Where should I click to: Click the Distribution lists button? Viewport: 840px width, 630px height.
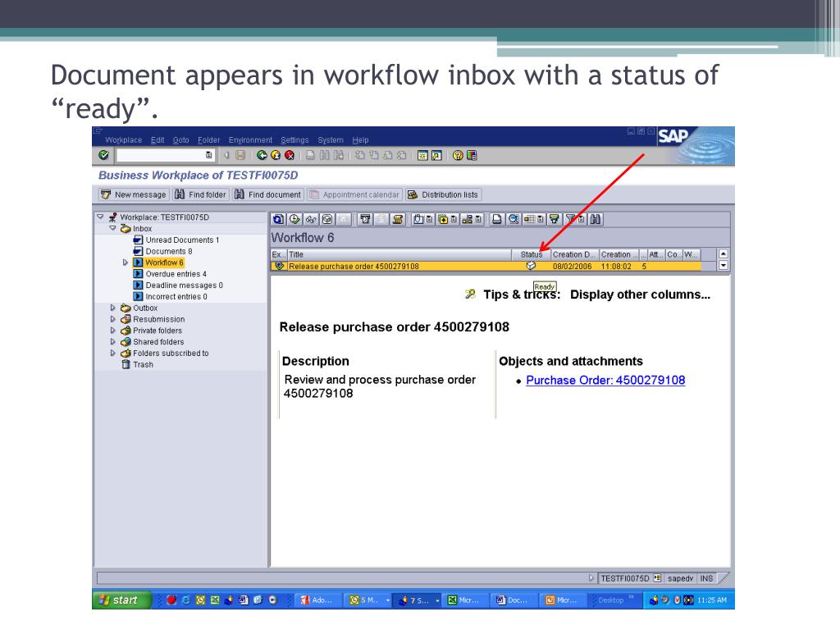443,194
